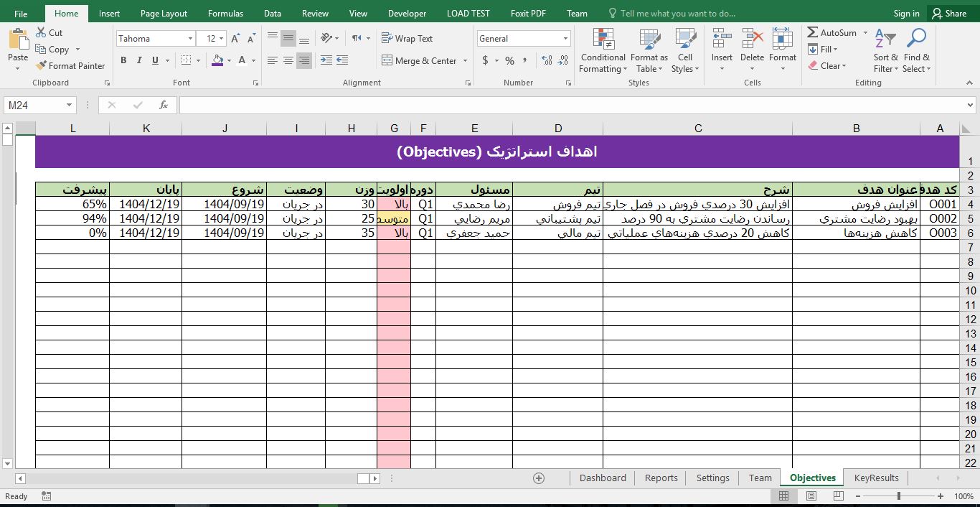The image size is (980, 507).
Task: Open the Cell Styles gallery
Action: coord(684,50)
